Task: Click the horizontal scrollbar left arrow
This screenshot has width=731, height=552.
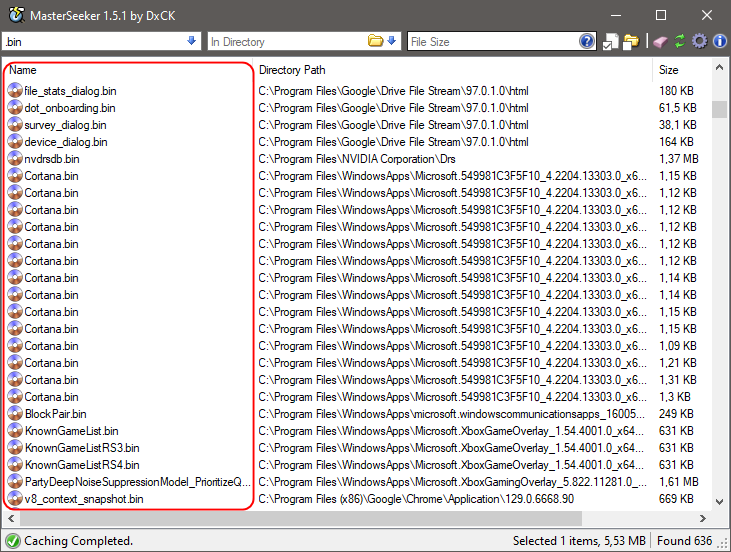Action: coord(11,518)
